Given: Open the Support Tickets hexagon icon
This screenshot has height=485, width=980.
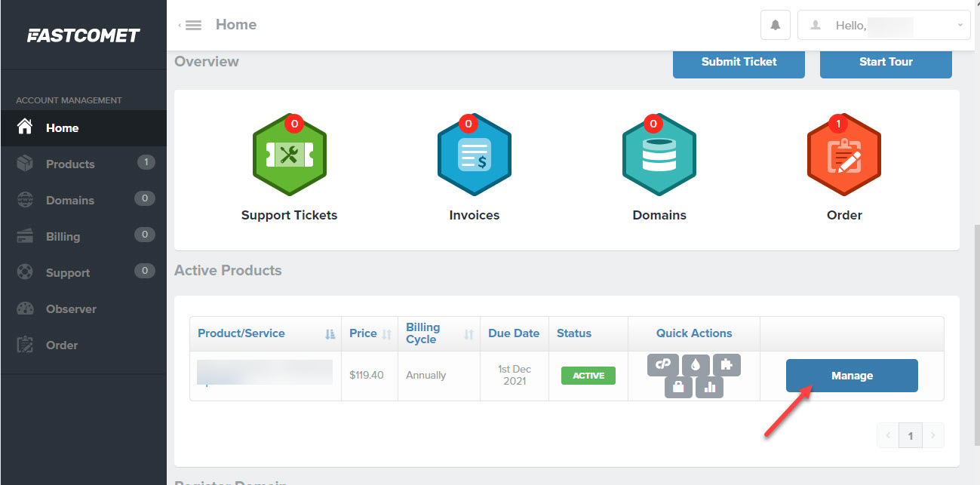Looking at the screenshot, I should pyautogui.click(x=289, y=154).
